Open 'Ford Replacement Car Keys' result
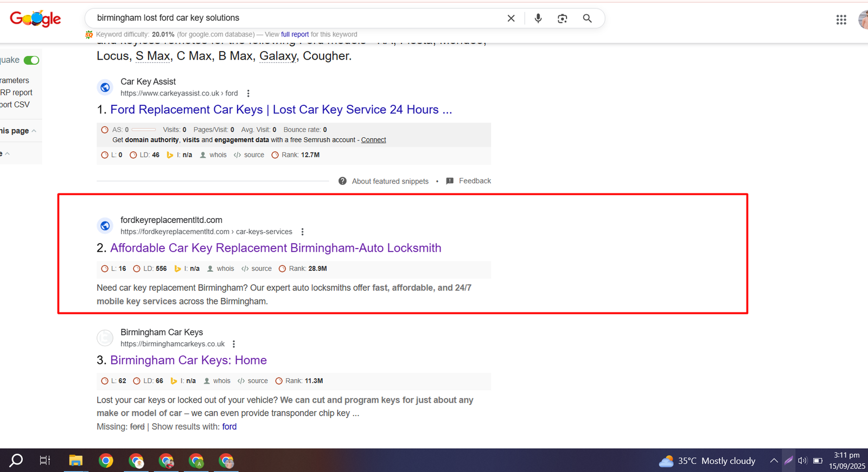Image resolution: width=868 pixels, height=472 pixels. [x=280, y=110]
